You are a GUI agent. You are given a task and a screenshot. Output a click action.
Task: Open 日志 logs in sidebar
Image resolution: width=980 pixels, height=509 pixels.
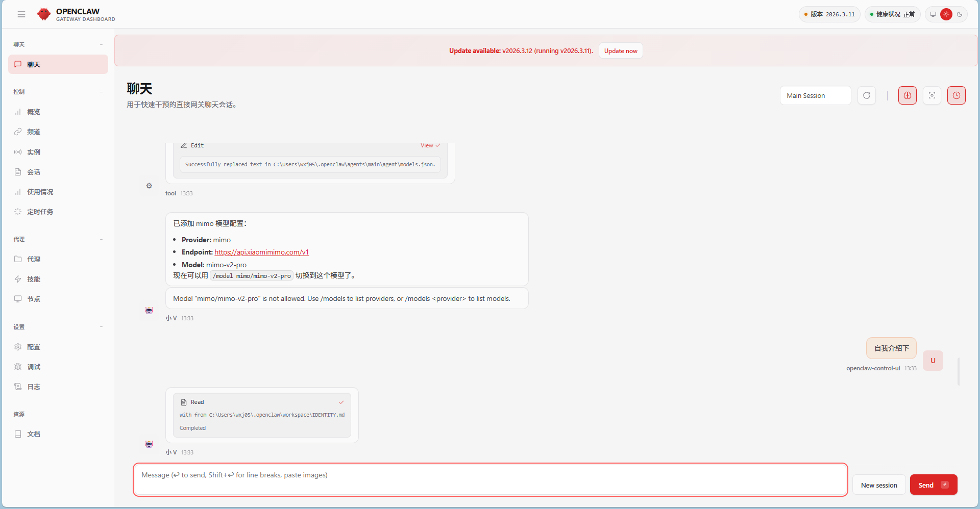[x=58, y=387]
